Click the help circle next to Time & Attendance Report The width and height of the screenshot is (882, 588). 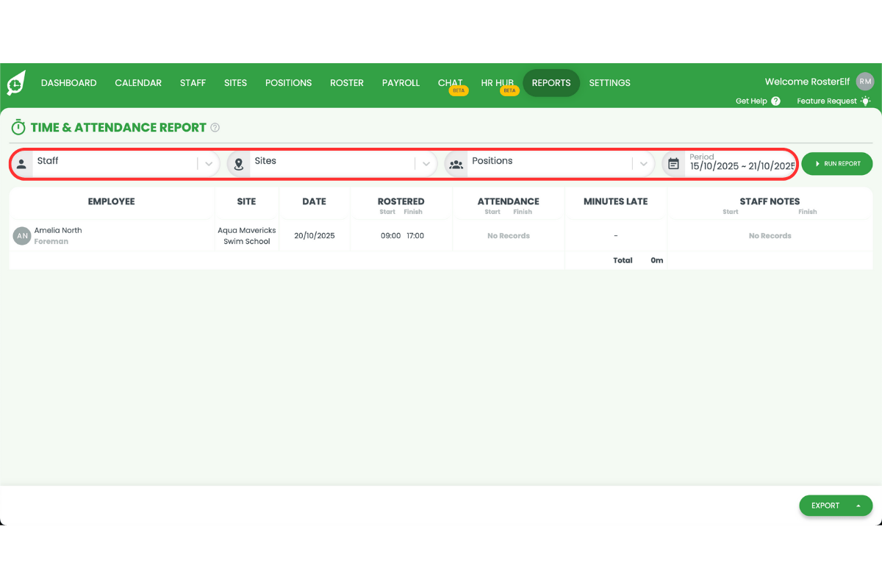coord(214,127)
